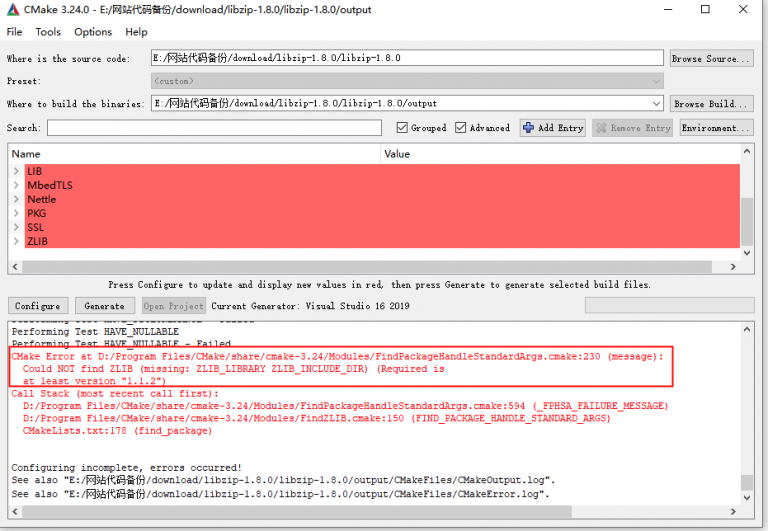Click Browse Build button

(x=711, y=104)
